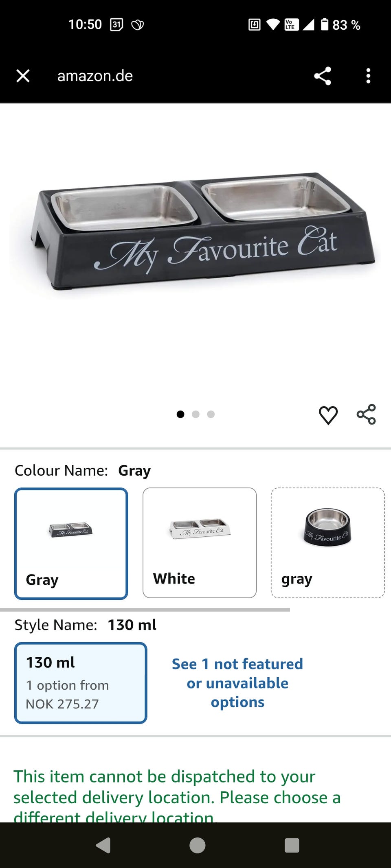Select the Gray double-bowl colour option

click(71, 544)
